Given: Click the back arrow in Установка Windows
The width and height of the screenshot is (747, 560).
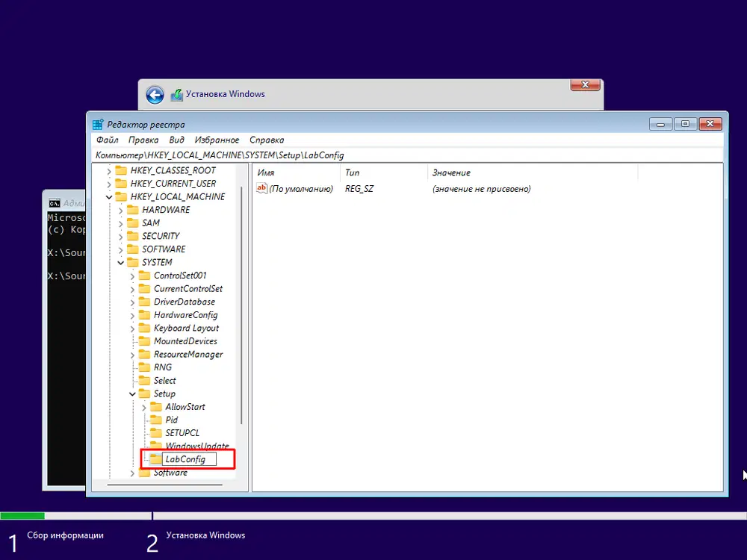Looking at the screenshot, I should tap(154, 95).
